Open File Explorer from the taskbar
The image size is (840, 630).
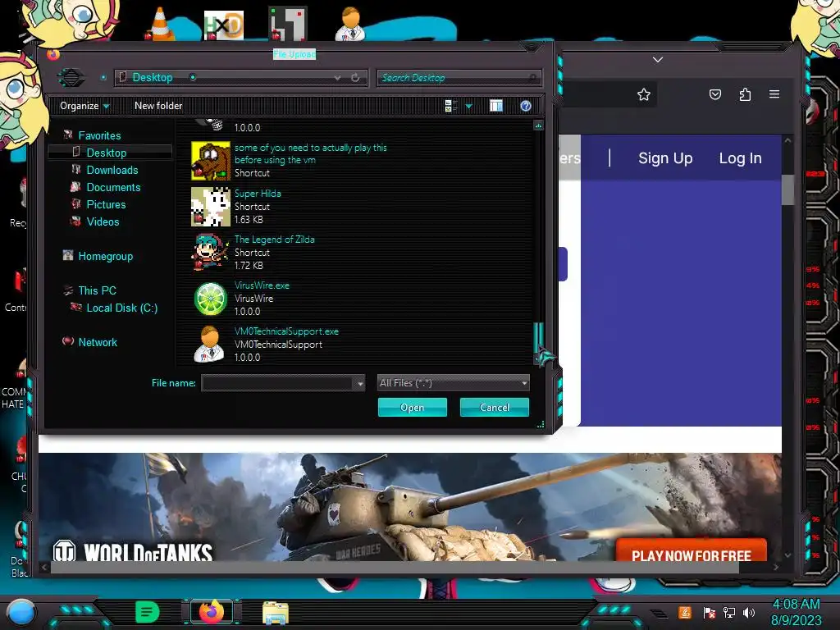click(x=276, y=612)
